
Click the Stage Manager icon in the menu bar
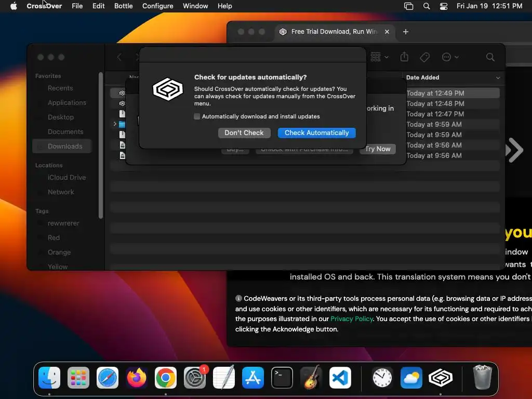408,6
